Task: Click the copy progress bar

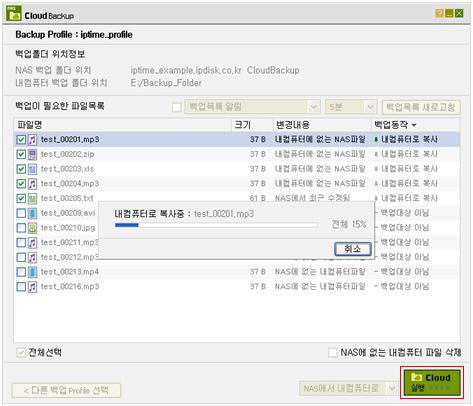Action: (216, 225)
